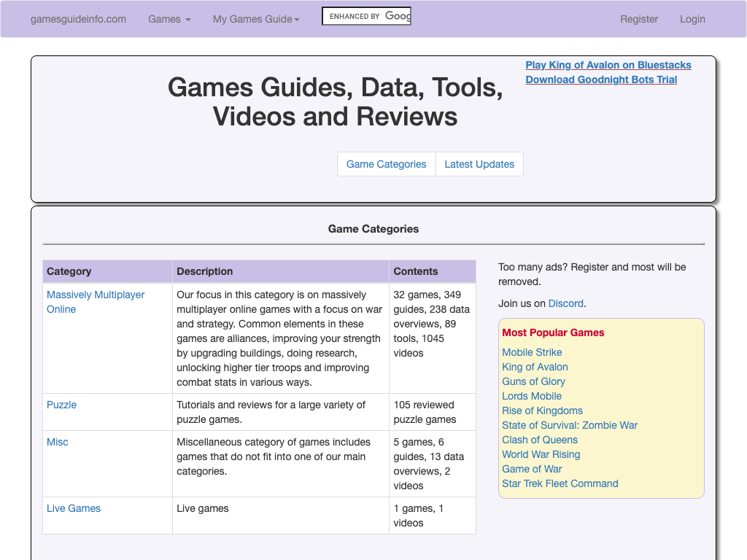Choose State of Survival: Zombie War

pyautogui.click(x=570, y=425)
